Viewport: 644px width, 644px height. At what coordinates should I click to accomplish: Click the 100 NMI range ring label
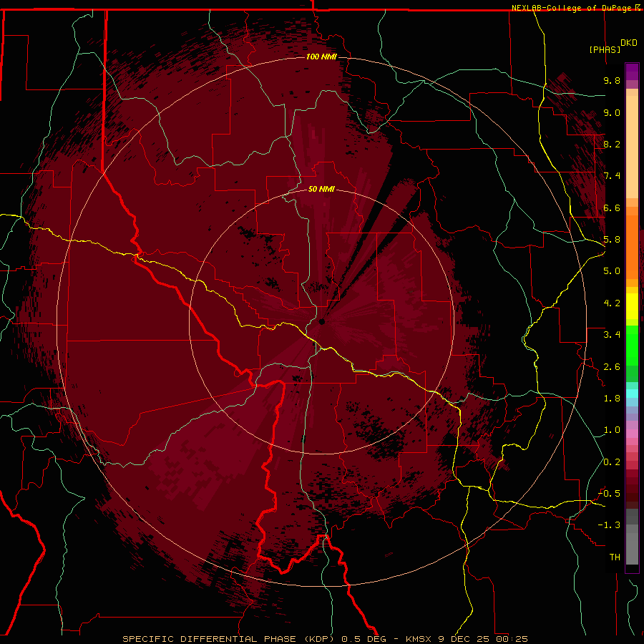[x=321, y=57]
